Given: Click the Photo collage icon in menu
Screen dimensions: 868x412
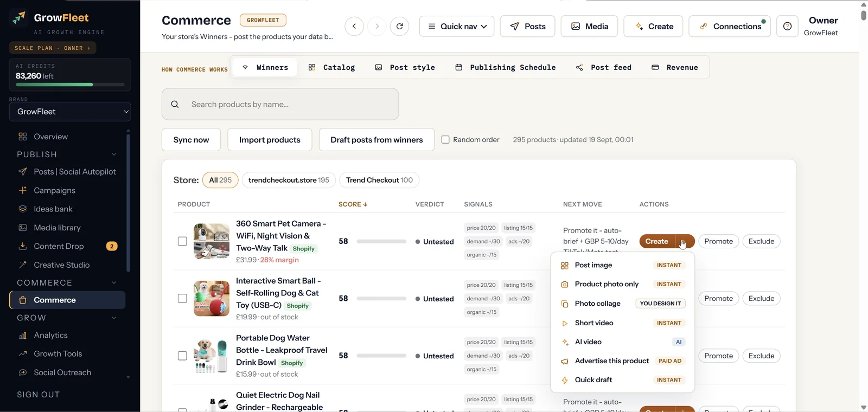Looking at the screenshot, I should 565,304.
